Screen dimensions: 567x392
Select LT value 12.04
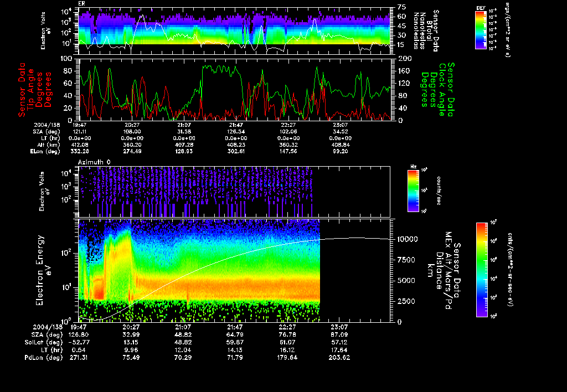(183, 350)
